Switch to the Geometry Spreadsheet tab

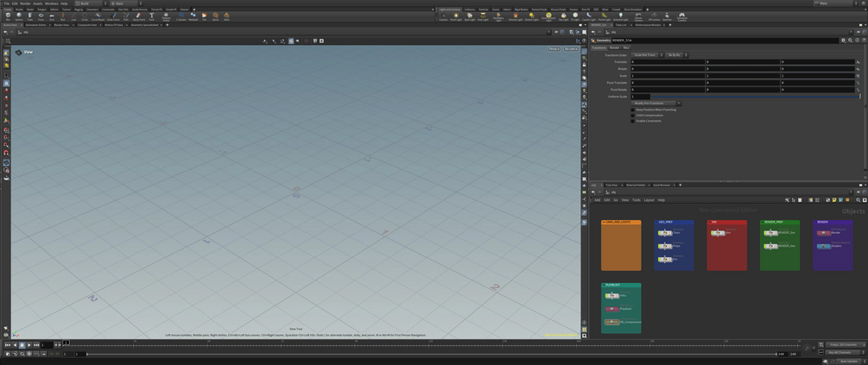[144, 25]
